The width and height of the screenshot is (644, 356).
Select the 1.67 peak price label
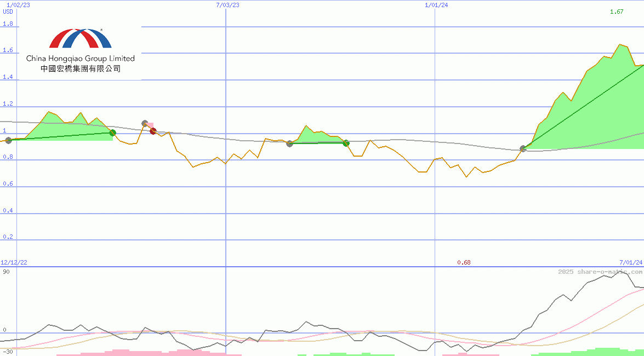pyautogui.click(x=617, y=12)
